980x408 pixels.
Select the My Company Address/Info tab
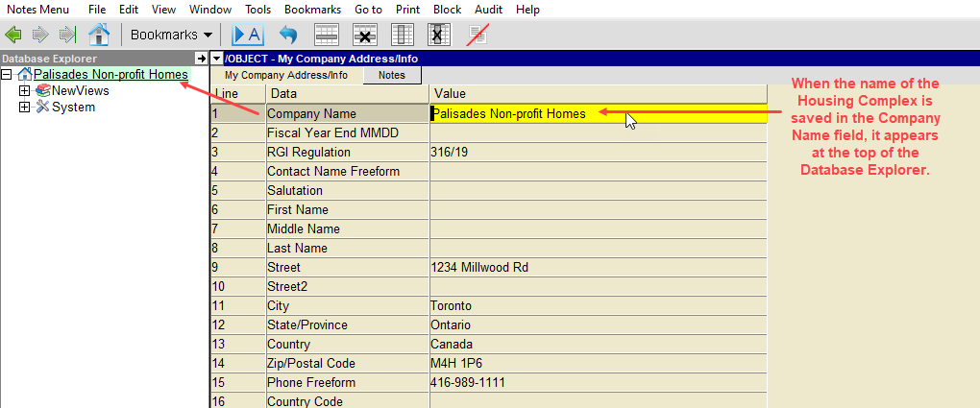point(286,75)
